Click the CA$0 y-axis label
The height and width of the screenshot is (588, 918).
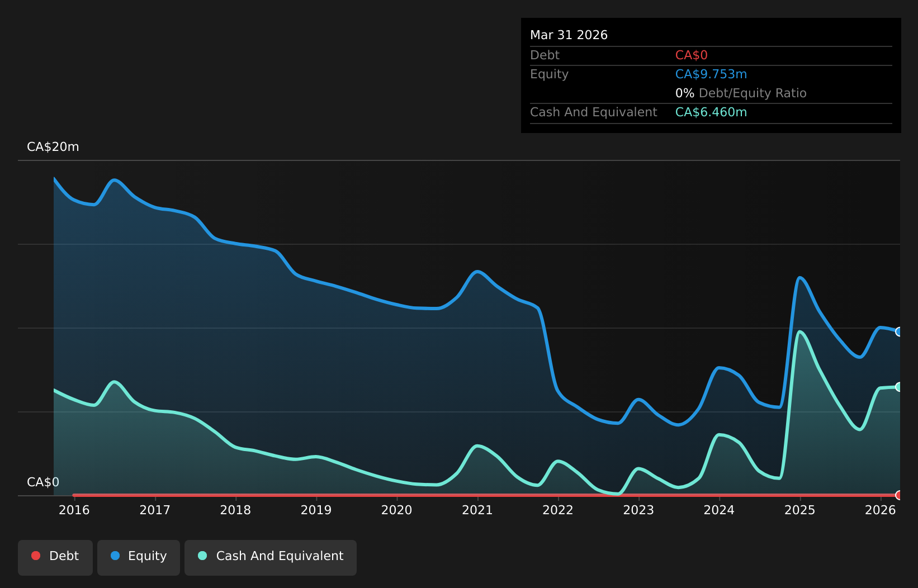(x=43, y=482)
